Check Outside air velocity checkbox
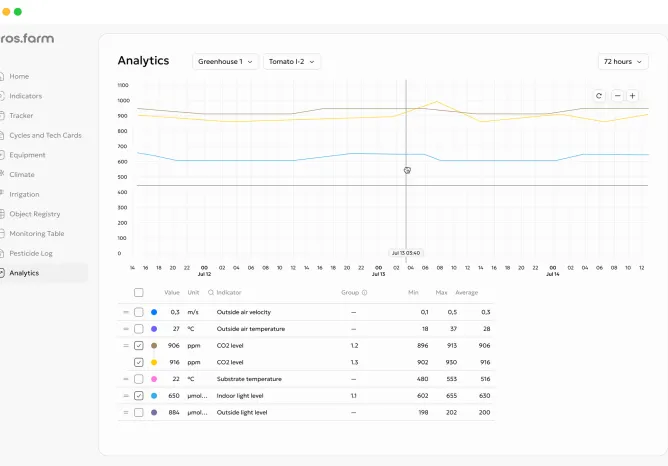Viewport: 668px width, 466px height. click(x=138, y=312)
